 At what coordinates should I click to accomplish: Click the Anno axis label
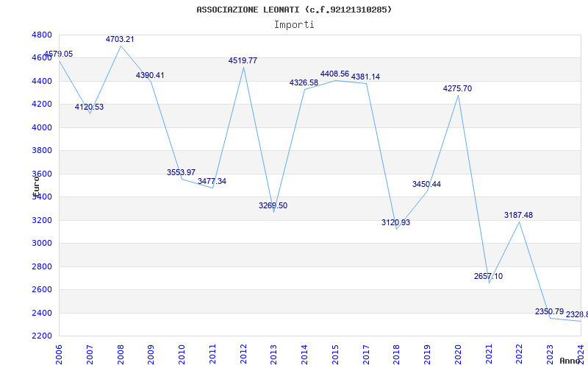click(569, 361)
